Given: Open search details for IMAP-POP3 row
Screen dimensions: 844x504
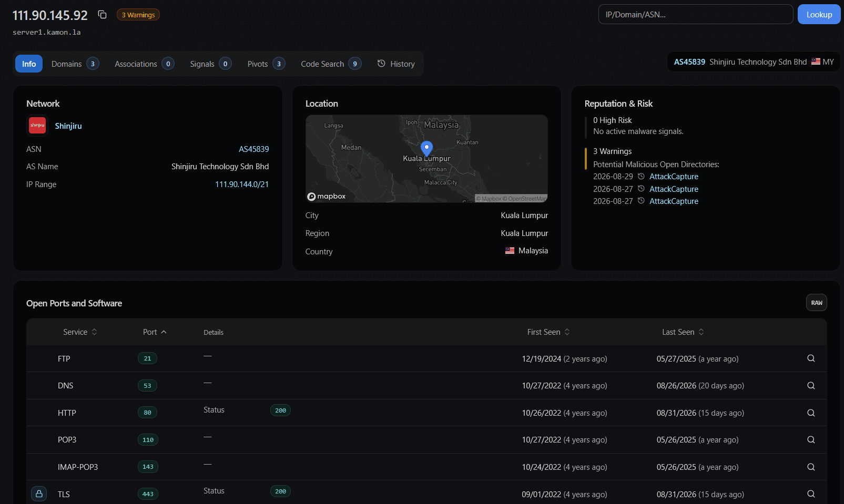Looking at the screenshot, I should coord(811,467).
